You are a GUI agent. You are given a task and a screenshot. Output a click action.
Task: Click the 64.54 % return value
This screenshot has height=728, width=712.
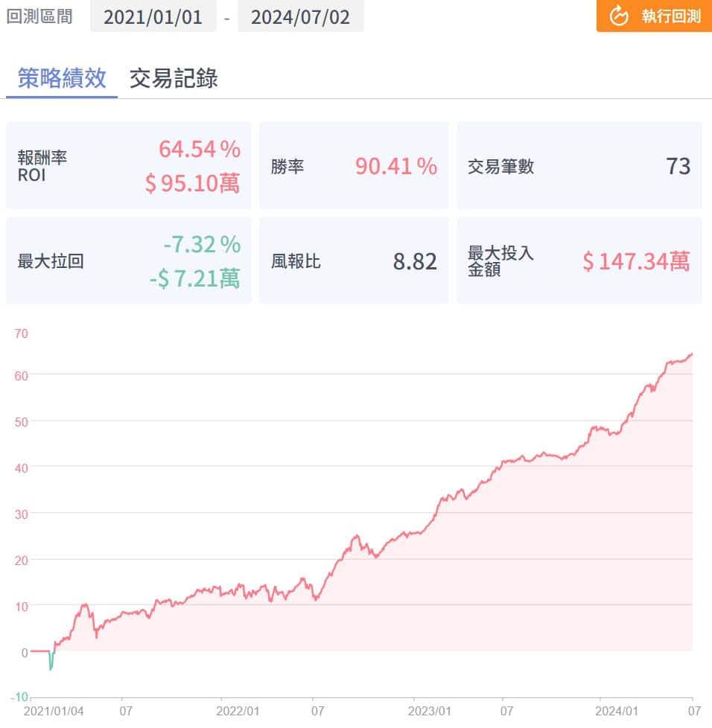click(x=199, y=149)
